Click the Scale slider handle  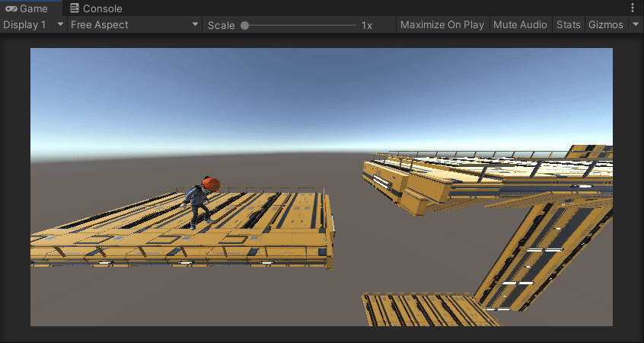245,25
